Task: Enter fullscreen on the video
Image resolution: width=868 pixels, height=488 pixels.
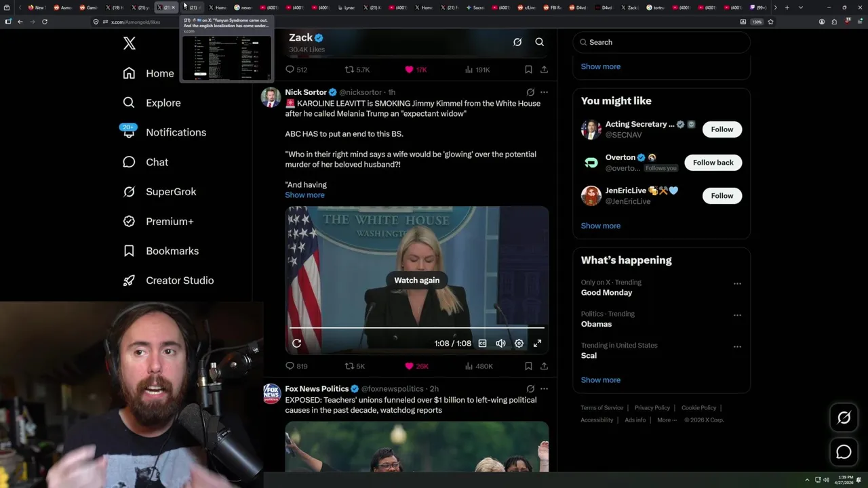Action: (x=537, y=344)
